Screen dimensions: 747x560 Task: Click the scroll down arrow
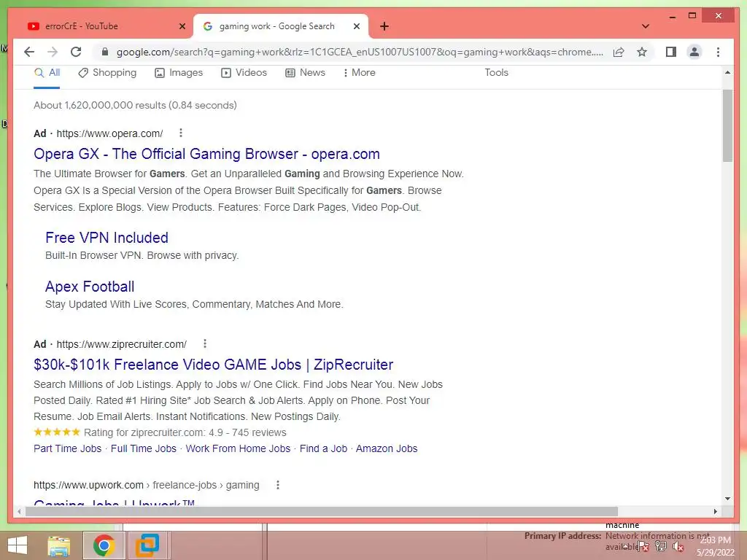point(727,499)
